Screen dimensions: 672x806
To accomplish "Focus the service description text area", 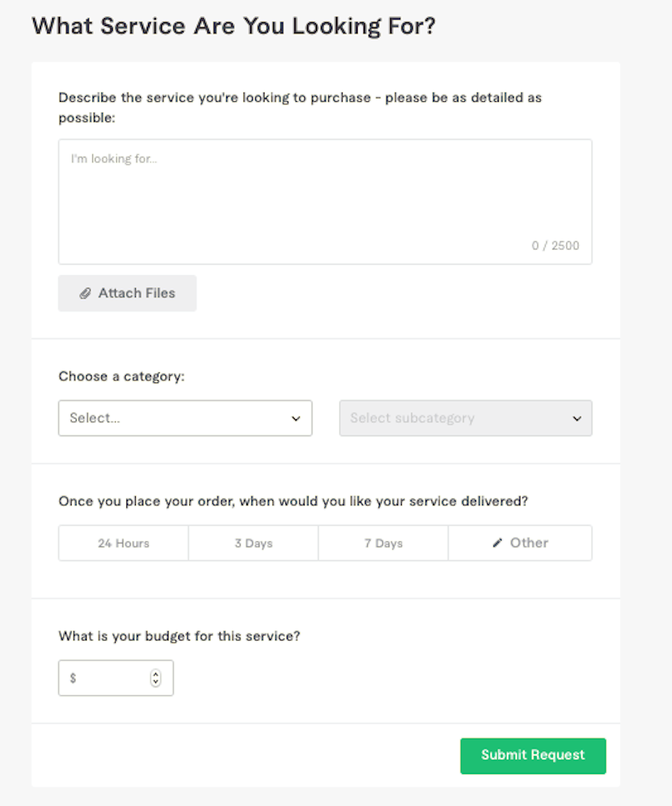I will click(x=325, y=195).
